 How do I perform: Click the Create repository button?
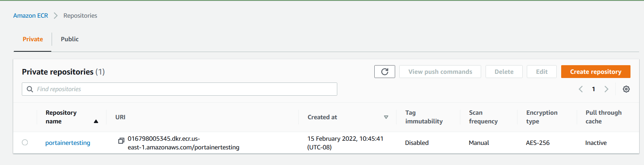[x=595, y=72]
